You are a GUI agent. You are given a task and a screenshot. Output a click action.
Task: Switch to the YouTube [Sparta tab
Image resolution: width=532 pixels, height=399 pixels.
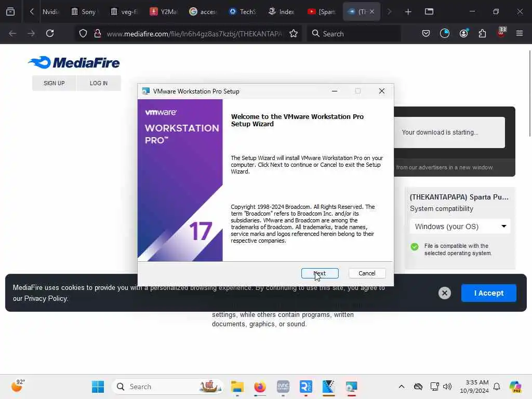tap(322, 11)
